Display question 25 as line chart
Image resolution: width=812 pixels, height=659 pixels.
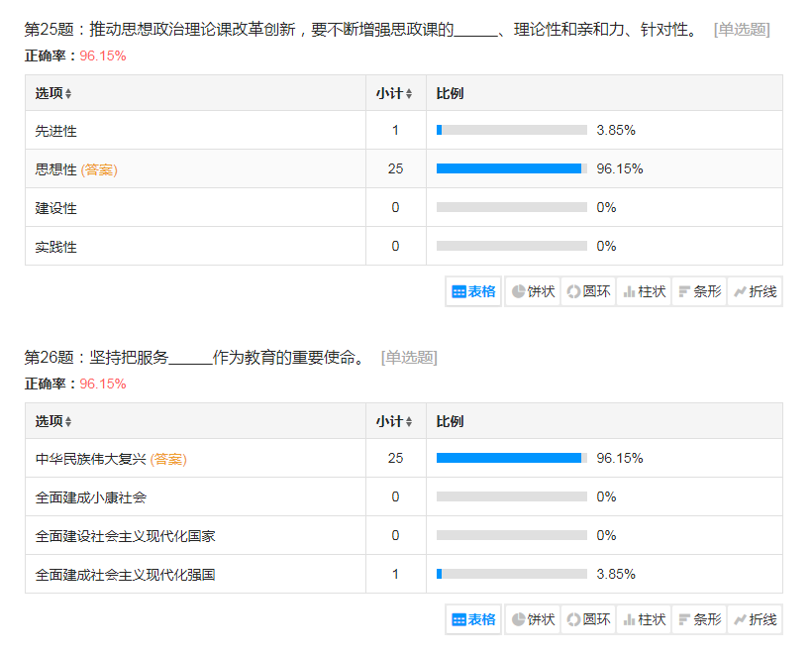pos(754,291)
